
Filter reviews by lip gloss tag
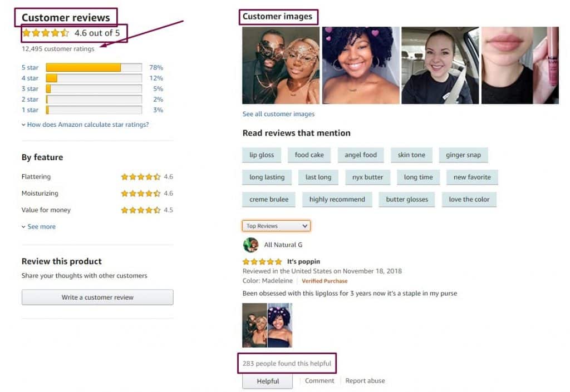tap(262, 155)
